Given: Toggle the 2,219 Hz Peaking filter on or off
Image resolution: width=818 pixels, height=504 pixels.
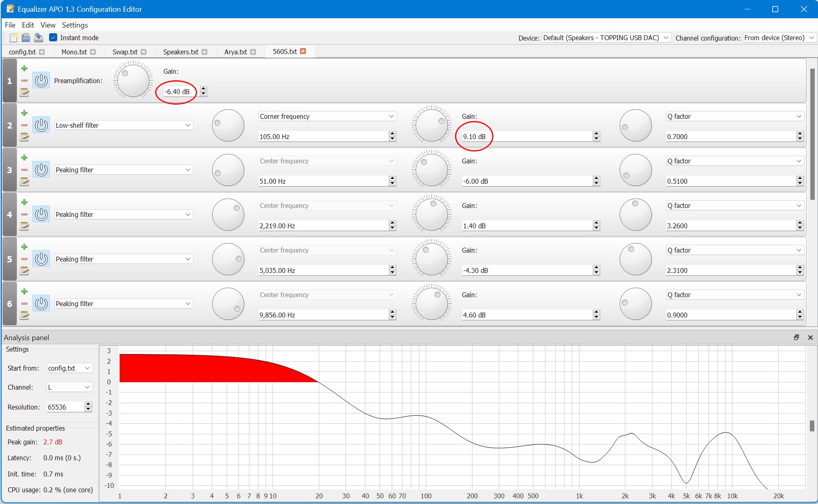Looking at the screenshot, I should [41, 214].
